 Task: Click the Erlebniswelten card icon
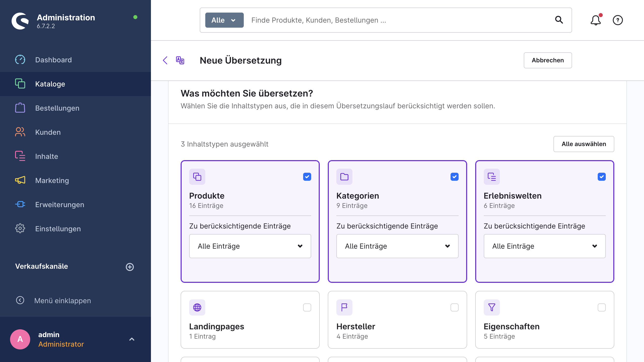click(492, 177)
